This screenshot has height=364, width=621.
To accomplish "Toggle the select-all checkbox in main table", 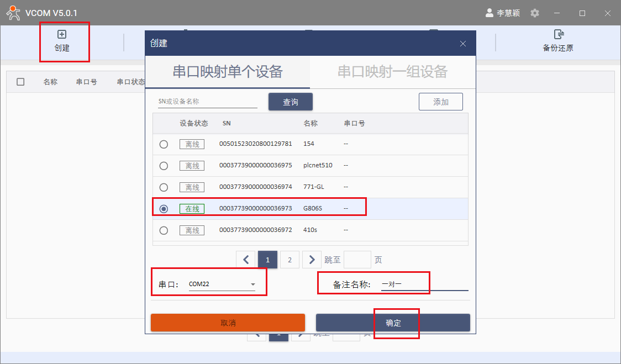I will (x=20, y=82).
